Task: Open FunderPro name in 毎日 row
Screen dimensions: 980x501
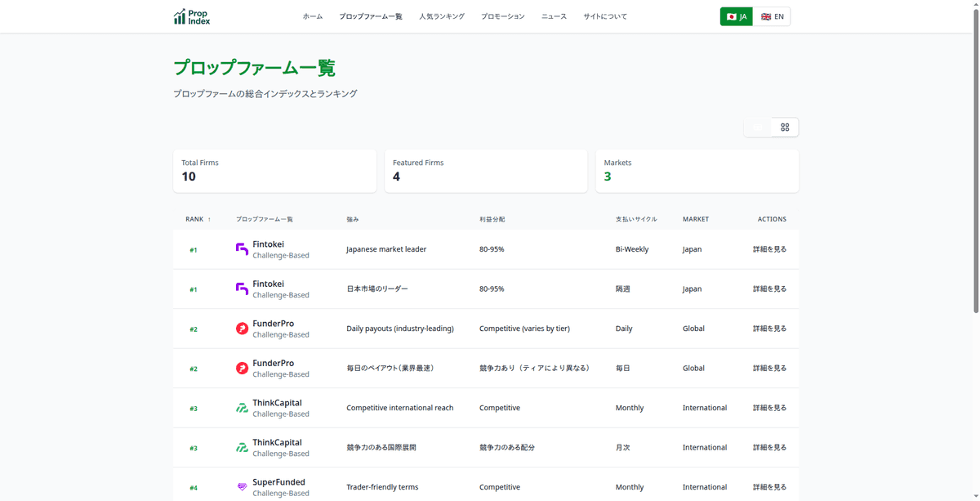Action: tap(274, 363)
